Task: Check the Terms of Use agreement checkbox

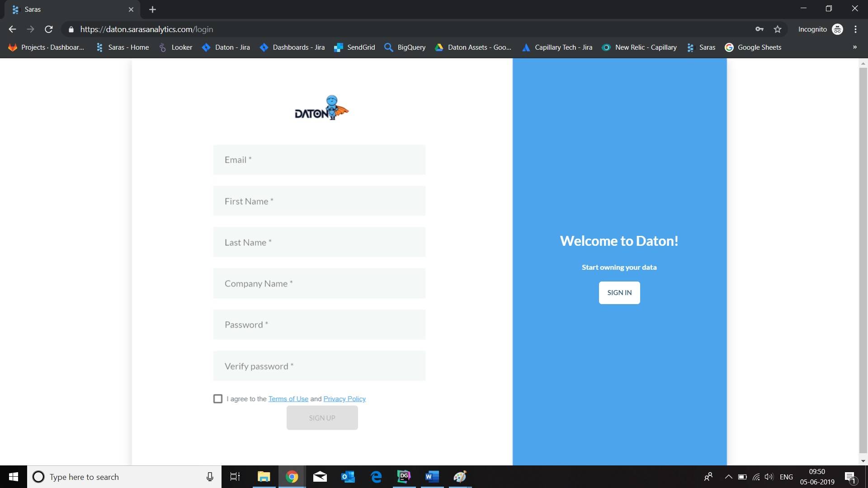Action: (x=218, y=399)
